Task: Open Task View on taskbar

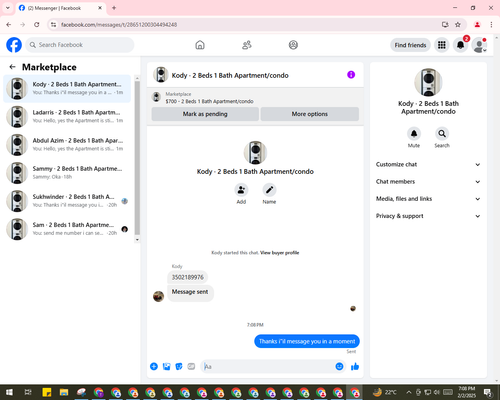Action: click(x=28, y=392)
